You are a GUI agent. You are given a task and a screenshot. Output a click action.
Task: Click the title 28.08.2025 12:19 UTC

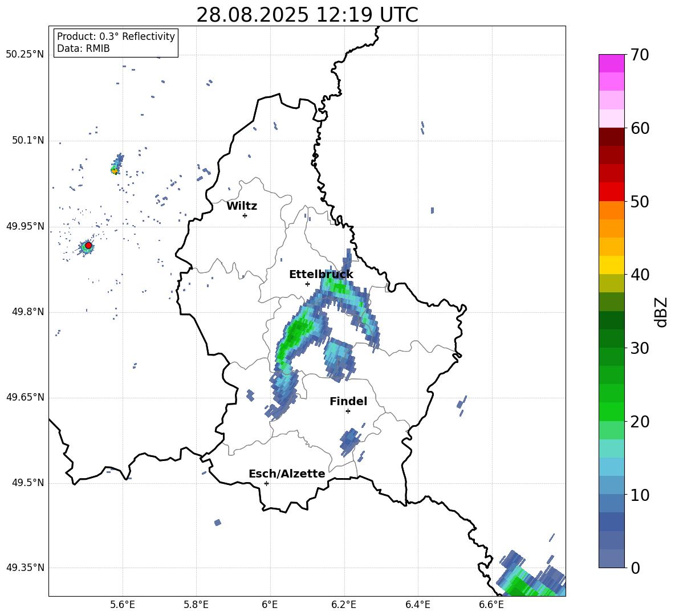[x=307, y=15]
